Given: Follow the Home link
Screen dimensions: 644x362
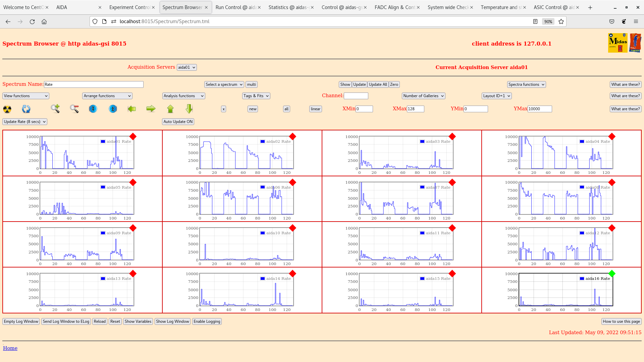Looking at the screenshot, I should point(10,348).
